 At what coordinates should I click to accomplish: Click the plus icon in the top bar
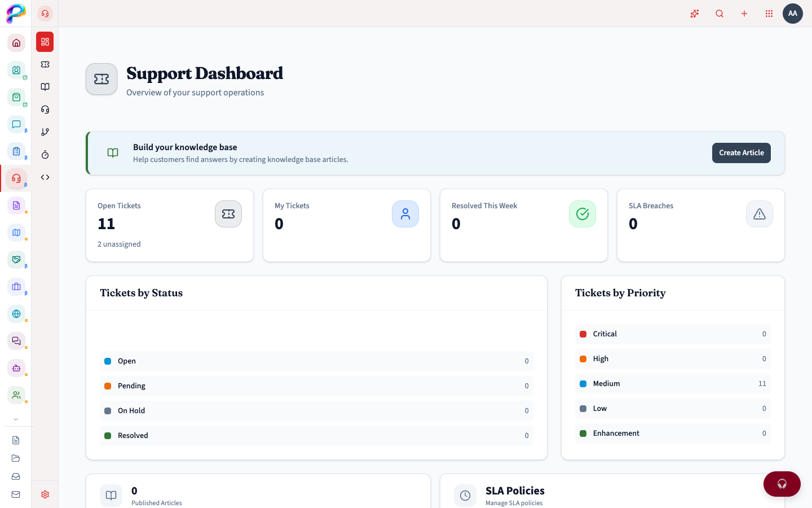click(744, 14)
